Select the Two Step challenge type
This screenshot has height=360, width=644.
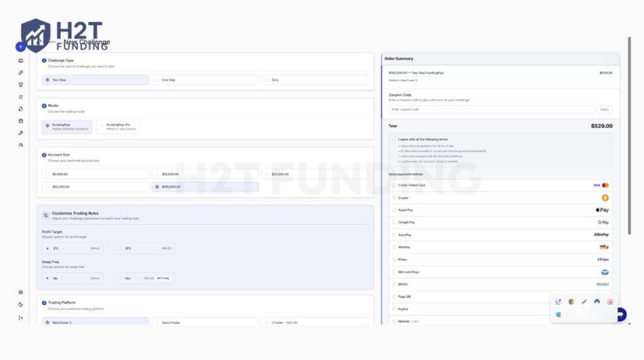coord(96,80)
